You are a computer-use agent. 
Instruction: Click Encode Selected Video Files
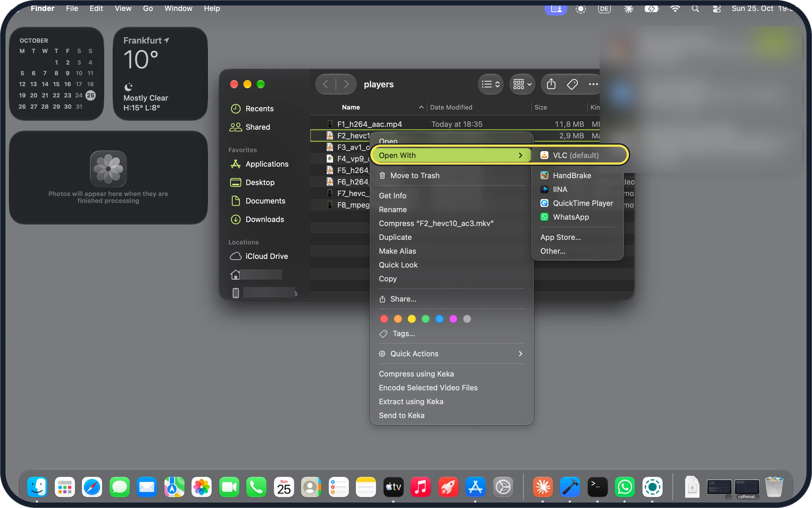[x=451, y=387]
